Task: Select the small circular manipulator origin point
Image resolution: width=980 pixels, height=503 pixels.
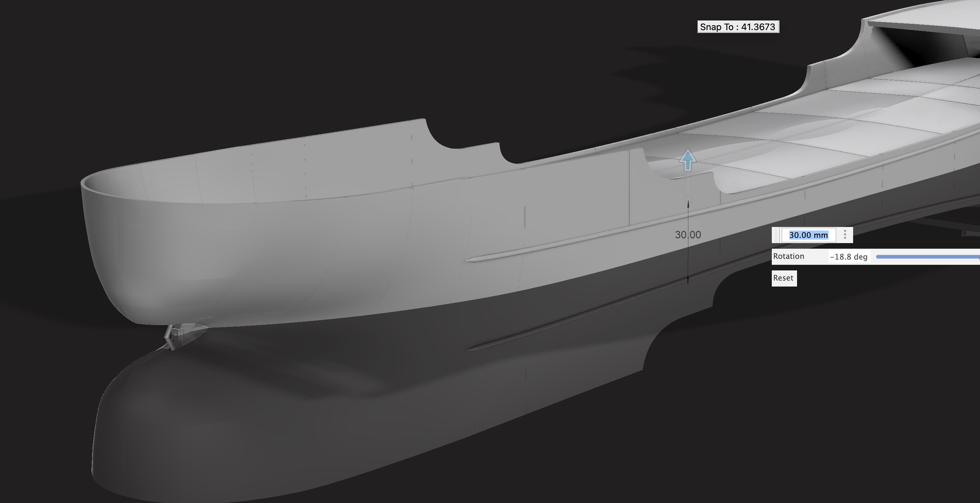Action: click(687, 199)
